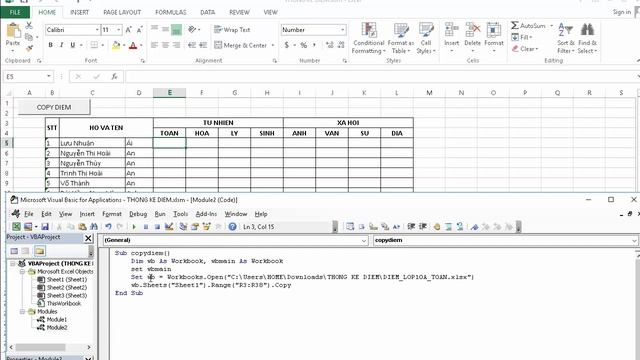This screenshot has width=640, height=360.
Task: Click the Excel Paste clipboard icon
Action: tap(13, 31)
